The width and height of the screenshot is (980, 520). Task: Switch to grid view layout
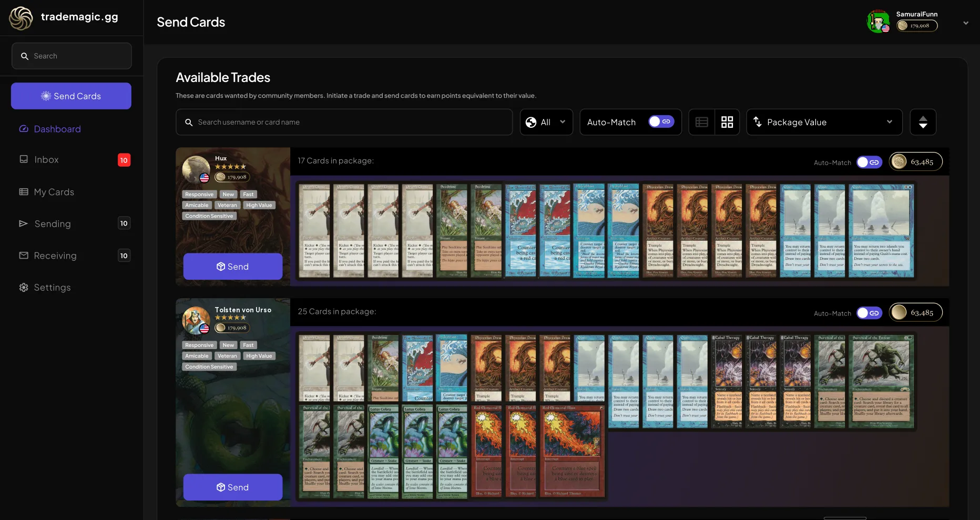(x=727, y=122)
